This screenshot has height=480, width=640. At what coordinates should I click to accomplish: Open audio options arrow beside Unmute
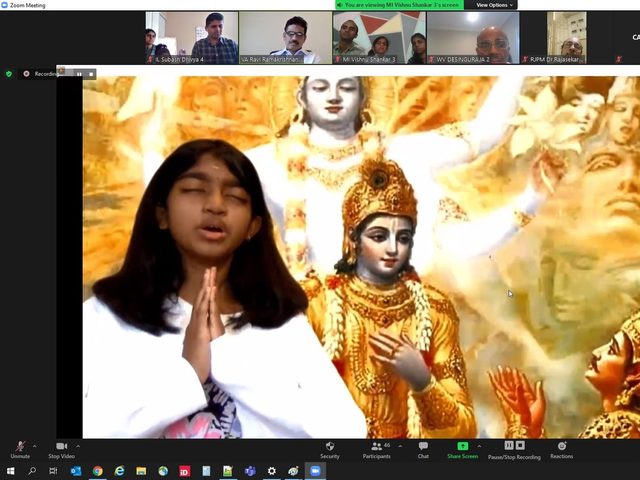35,446
